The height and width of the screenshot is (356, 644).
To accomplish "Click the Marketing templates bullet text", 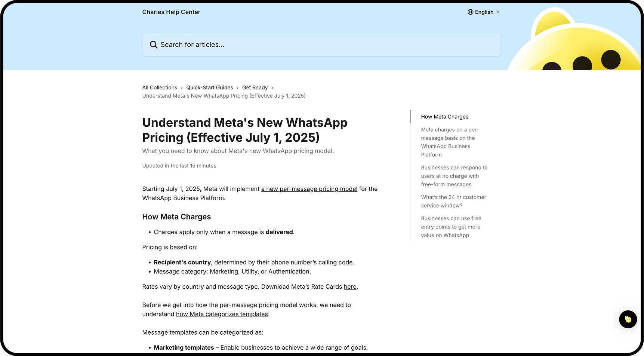I will (x=184, y=347).
